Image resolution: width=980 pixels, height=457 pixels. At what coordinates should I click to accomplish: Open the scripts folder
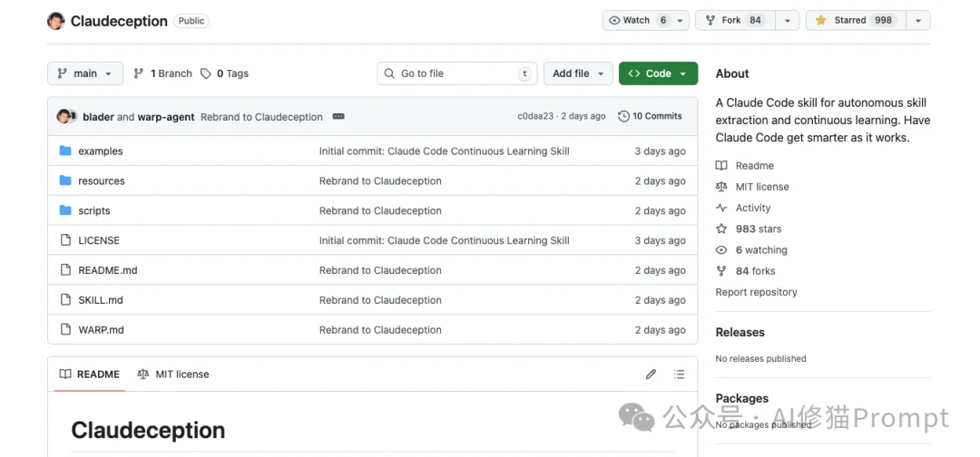tap(93, 211)
